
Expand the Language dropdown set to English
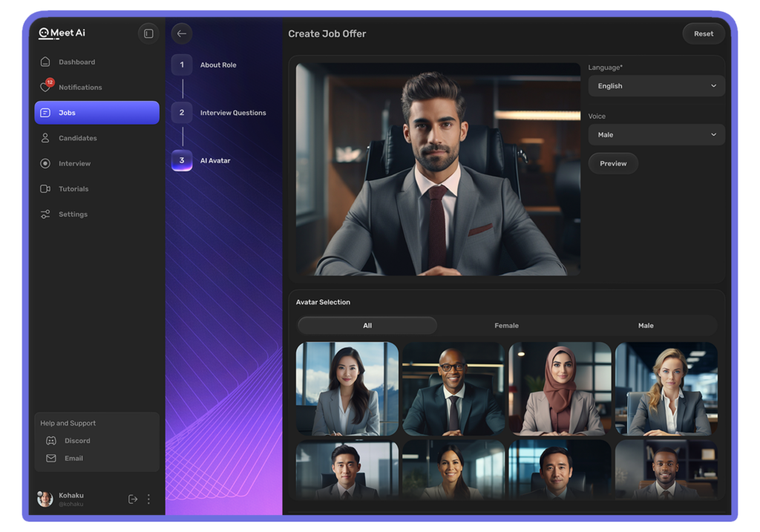pyautogui.click(x=656, y=86)
